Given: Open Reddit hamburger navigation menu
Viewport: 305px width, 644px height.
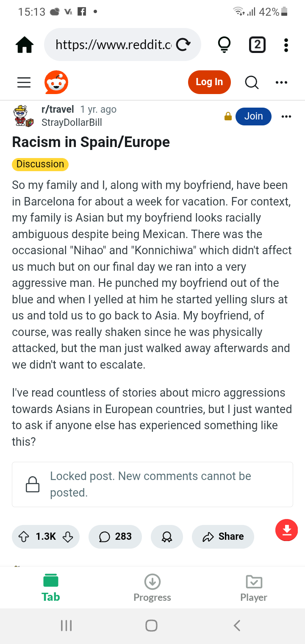Looking at the screenshot, I should 24,82.
